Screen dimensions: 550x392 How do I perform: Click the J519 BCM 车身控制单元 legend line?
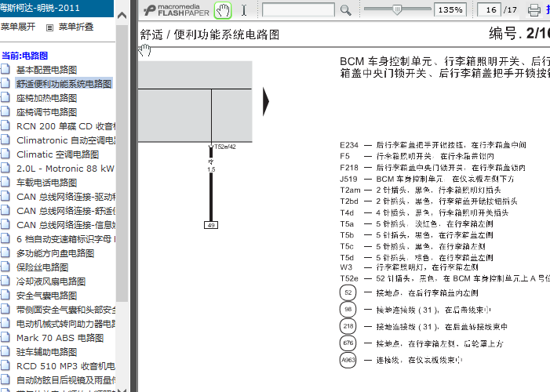click(x=428, y=179)
